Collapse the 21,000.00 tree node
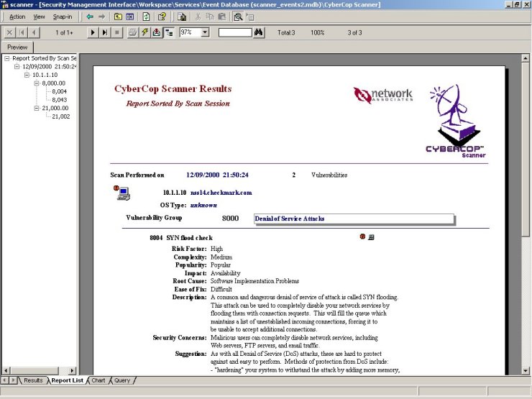This screenshot has height=399, width=532. coord(37,109)
